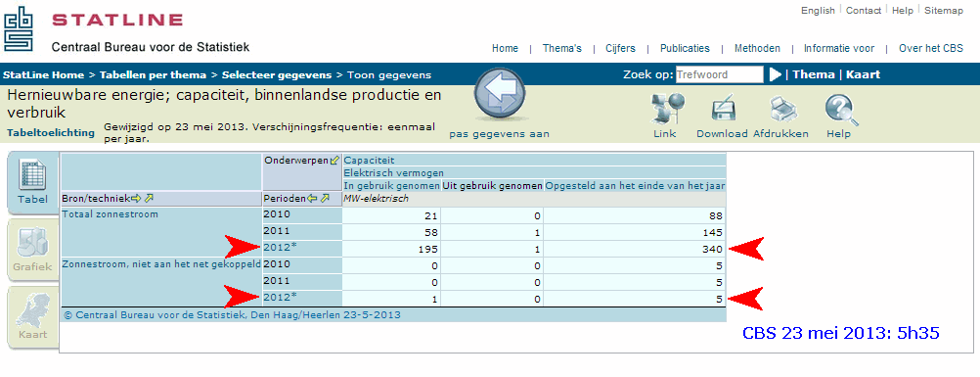Open the Sitemap link
This screenshot has width=980, height=377.
click(944, 11)
